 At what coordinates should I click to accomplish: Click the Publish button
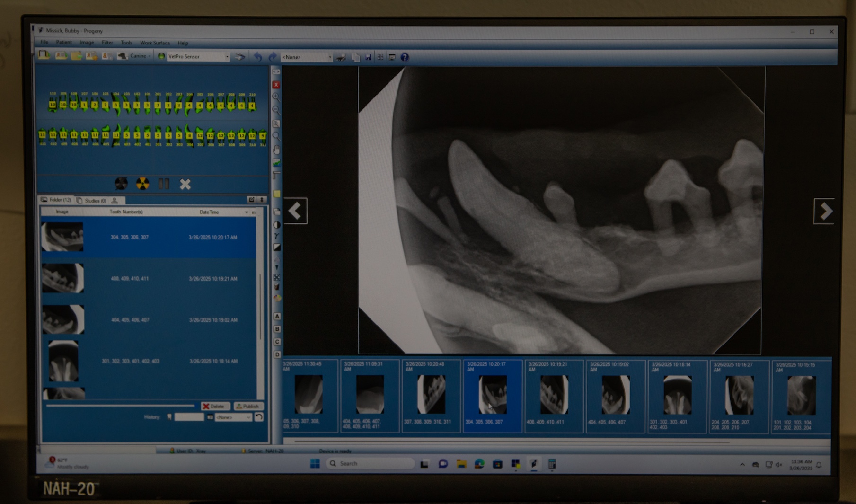click(x=248, y=406)
